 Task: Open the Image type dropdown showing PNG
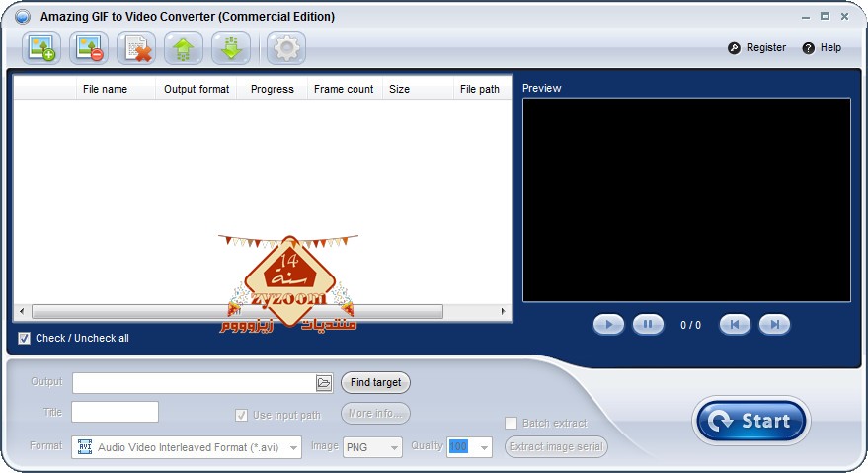coord(372,447)
